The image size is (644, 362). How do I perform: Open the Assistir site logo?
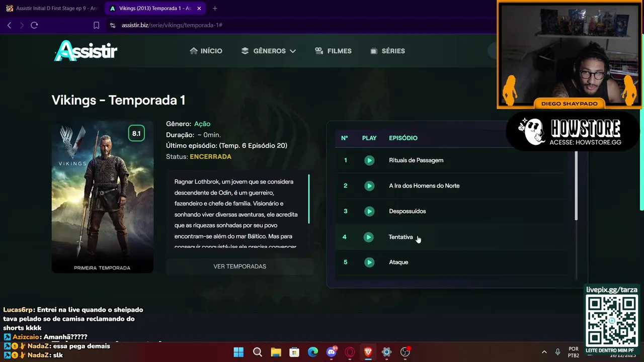(86, 51)
